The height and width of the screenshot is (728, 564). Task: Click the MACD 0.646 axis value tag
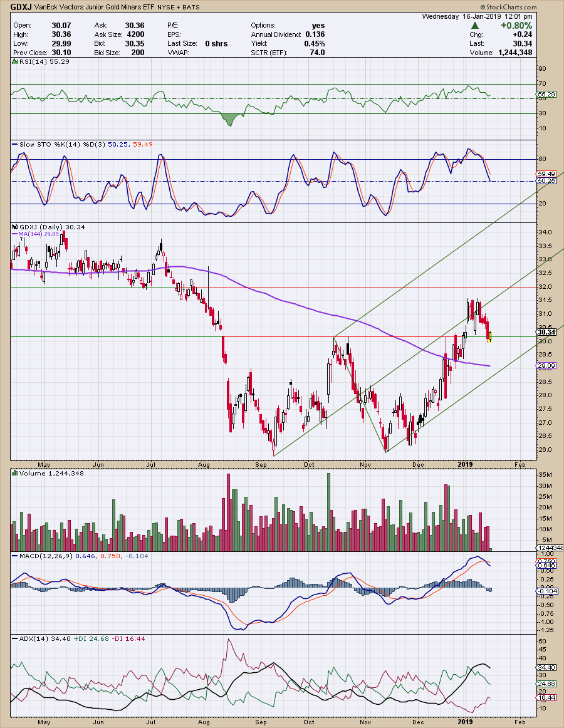tap(546, 566)
